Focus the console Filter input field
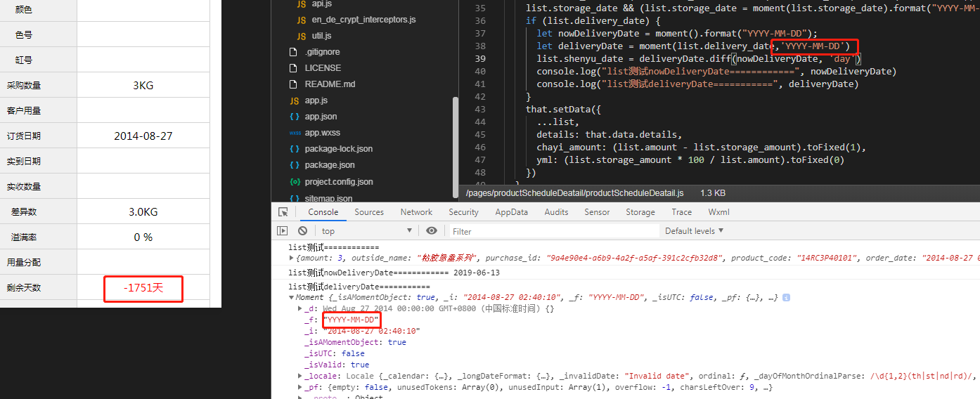 click(x=554, y=231)
